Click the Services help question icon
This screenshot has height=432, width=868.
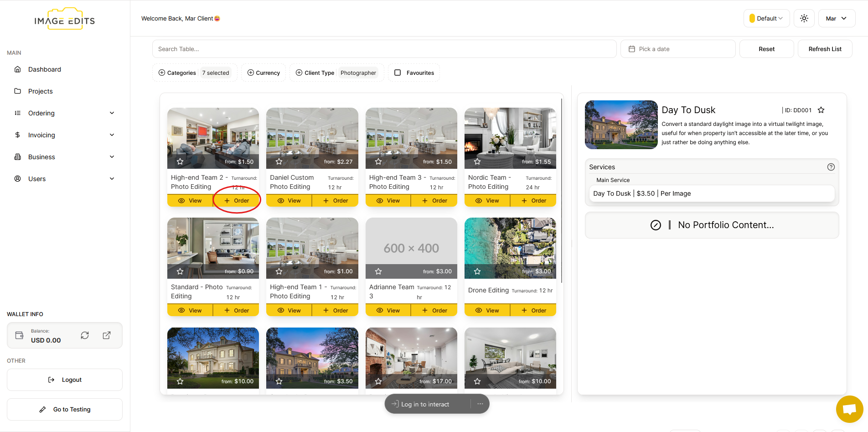(831, 167)
